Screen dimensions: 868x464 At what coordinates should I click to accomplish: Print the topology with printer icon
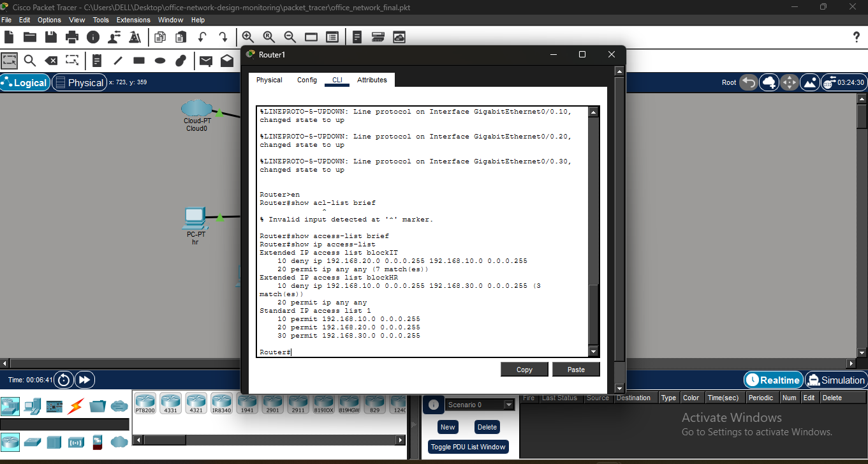pyautogui.click(x=72, y=37)
